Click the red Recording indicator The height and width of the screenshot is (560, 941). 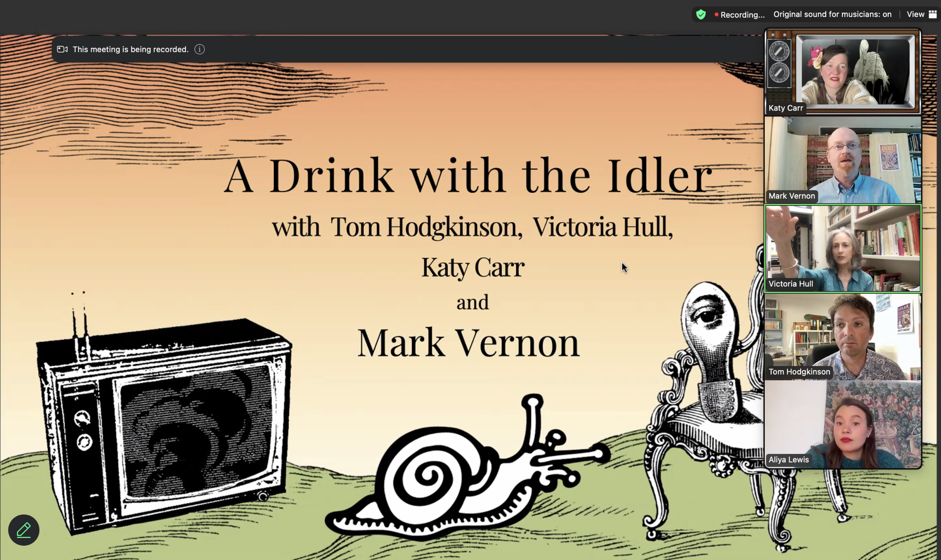click(x=739, y=15)
